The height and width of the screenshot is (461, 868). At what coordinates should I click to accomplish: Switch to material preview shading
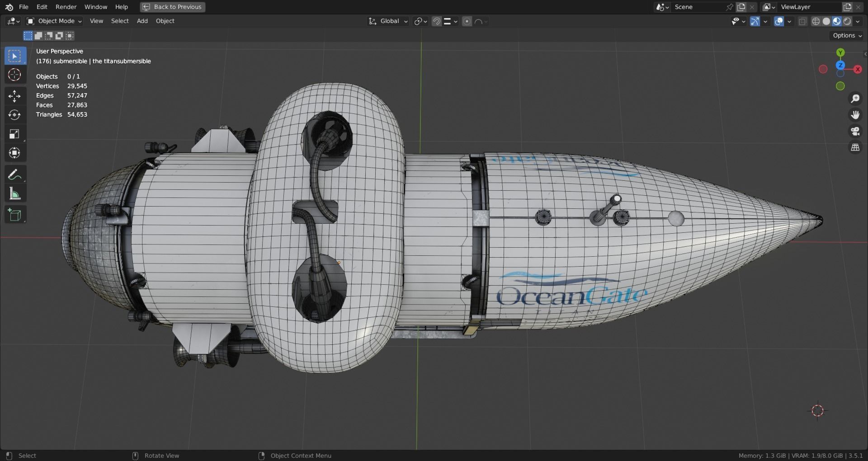pos(837,21)
